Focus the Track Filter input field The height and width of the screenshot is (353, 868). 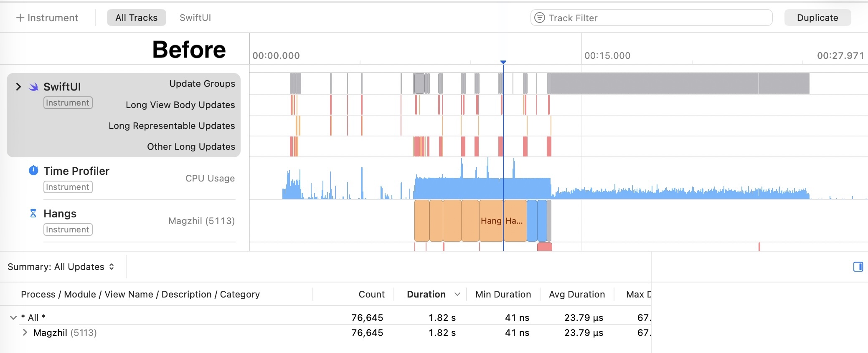point(651,18)
